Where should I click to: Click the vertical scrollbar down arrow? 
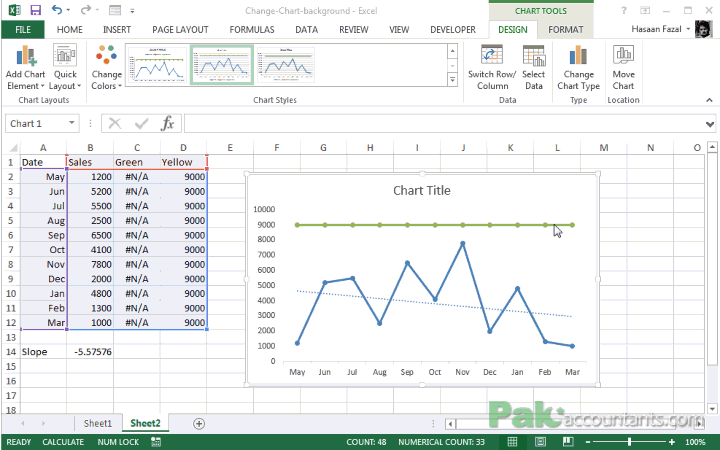[x=712, y=409]
